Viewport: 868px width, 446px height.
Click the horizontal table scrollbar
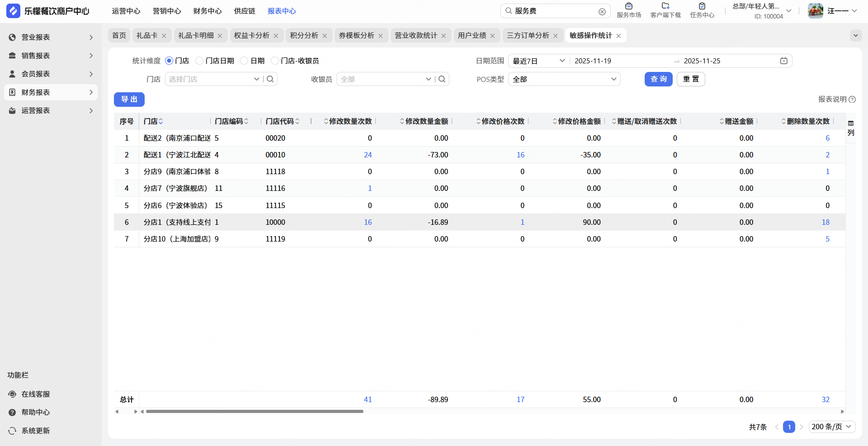[255, 412]
